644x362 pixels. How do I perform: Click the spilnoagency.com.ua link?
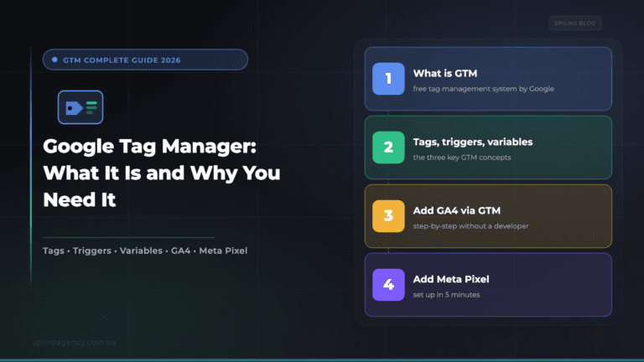click(x=74, y=342)
